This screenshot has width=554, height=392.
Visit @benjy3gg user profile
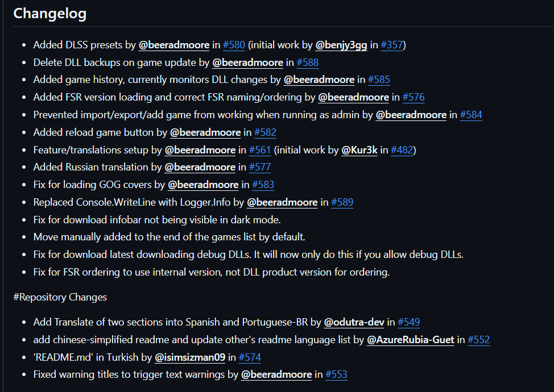pos(341,45)
